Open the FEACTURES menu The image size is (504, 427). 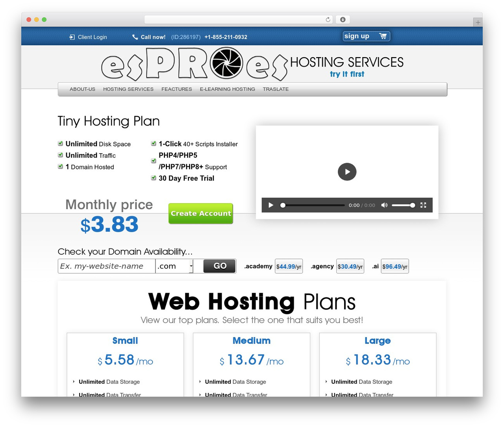[x=177, y=89]
